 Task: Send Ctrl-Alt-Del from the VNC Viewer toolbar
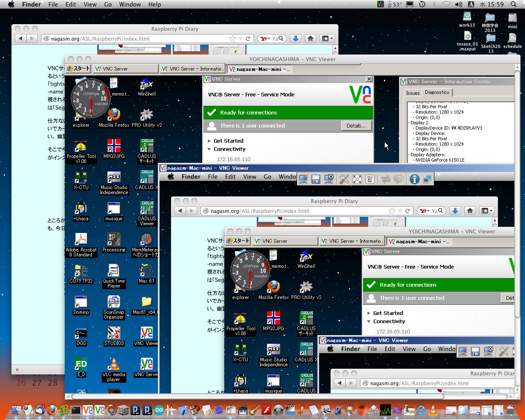click(370, 179)
